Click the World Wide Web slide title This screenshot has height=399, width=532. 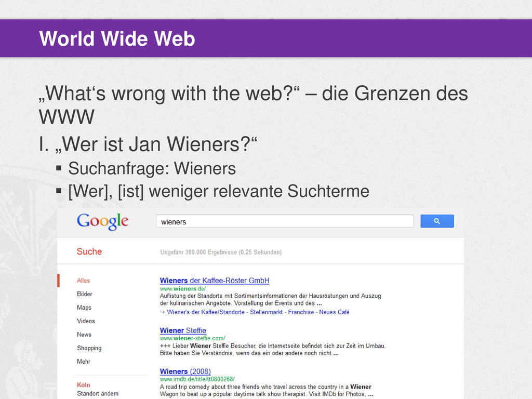pyautogui.click(x=117, y=38)
